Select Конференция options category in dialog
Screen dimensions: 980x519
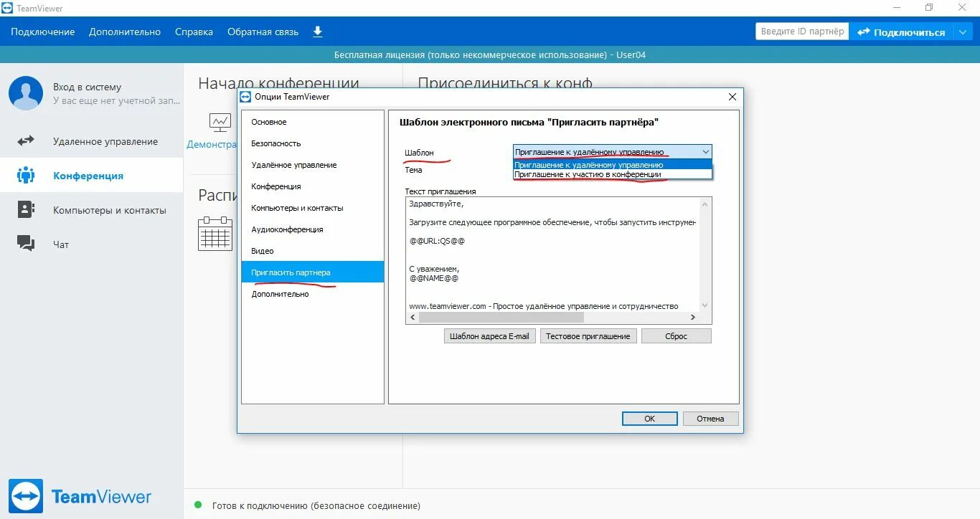(313, 186)
